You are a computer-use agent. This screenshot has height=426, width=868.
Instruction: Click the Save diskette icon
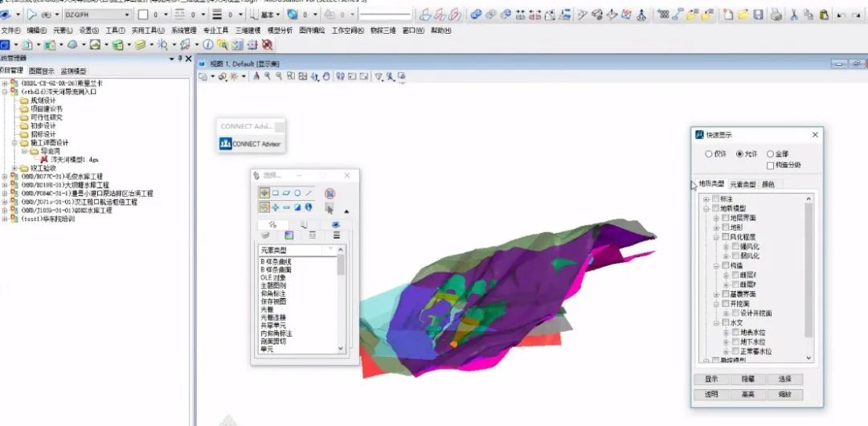[x=757, y=14]
